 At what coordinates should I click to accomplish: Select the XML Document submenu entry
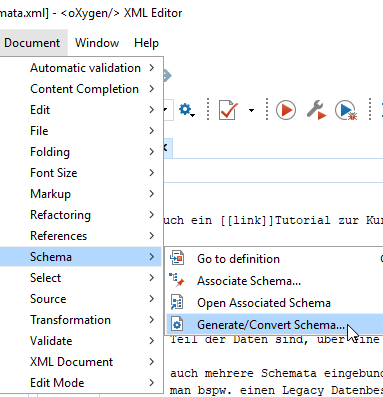82,362
